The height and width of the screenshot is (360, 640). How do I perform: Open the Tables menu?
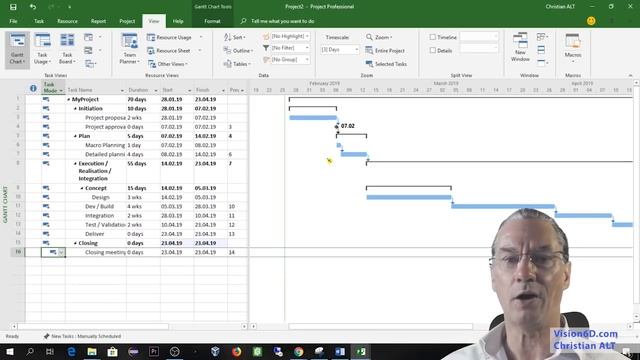(237, 64)
